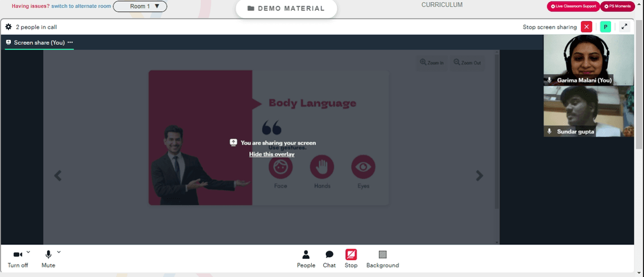Open call settings gear icon
Screen dimensions: 644x277
(8, 27)
